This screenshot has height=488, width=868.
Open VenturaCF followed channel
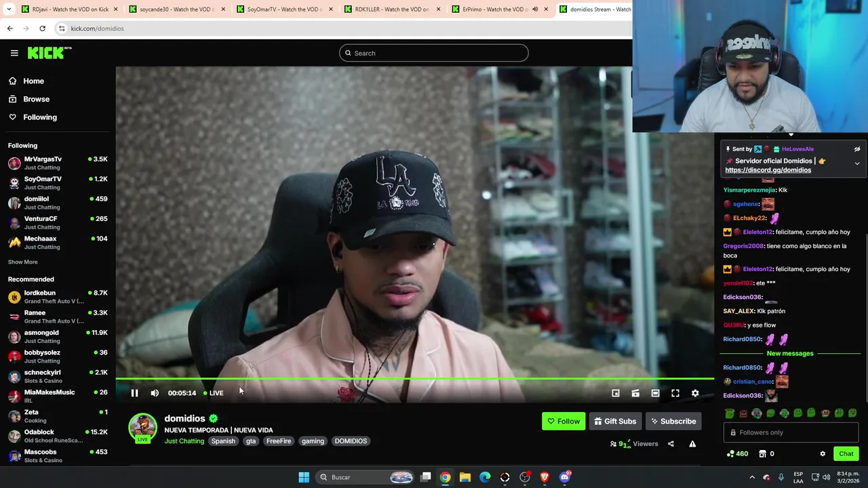coord(58,223)
